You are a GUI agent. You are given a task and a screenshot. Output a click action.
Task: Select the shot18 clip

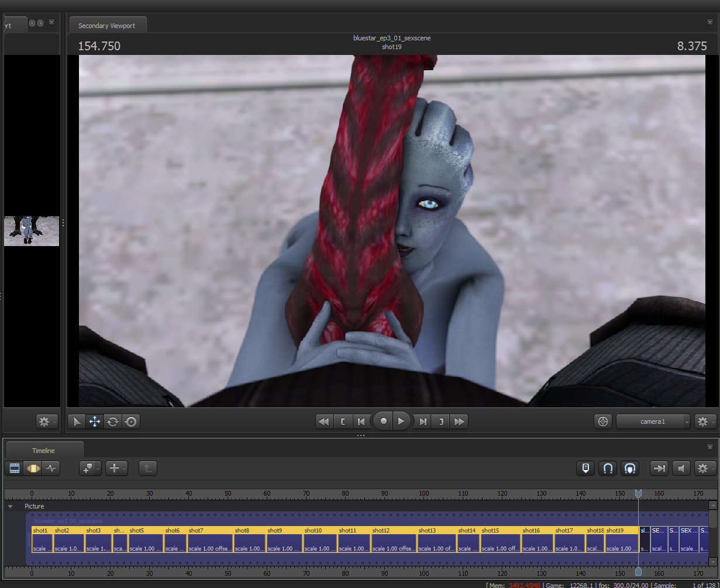[595, 539]
